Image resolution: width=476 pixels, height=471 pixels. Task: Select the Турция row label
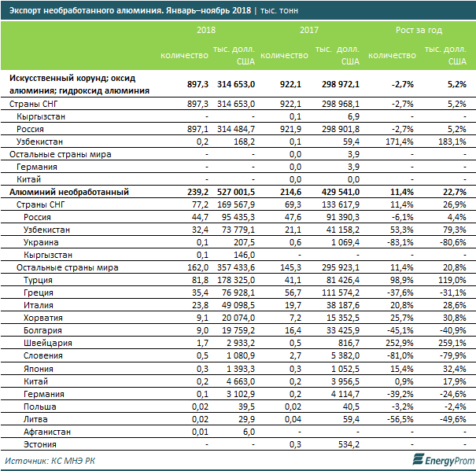tap(38, 280)
